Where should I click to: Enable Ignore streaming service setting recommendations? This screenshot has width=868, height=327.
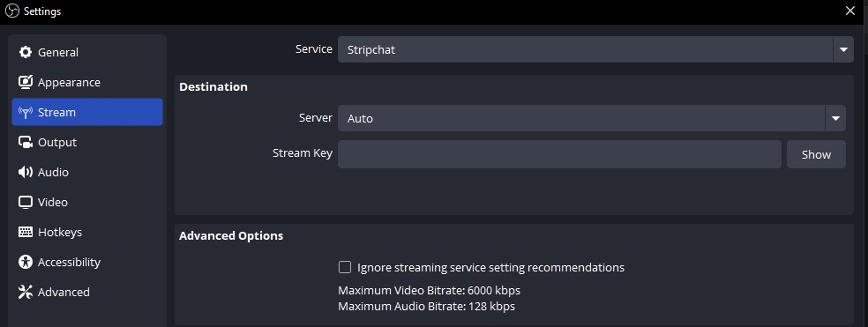[x=345, y=267]
